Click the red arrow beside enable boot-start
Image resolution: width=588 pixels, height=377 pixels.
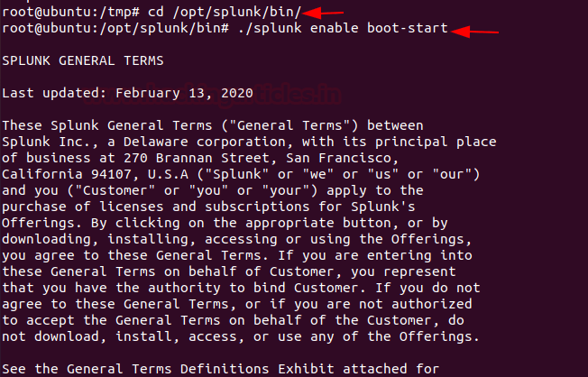click(475, 31)
